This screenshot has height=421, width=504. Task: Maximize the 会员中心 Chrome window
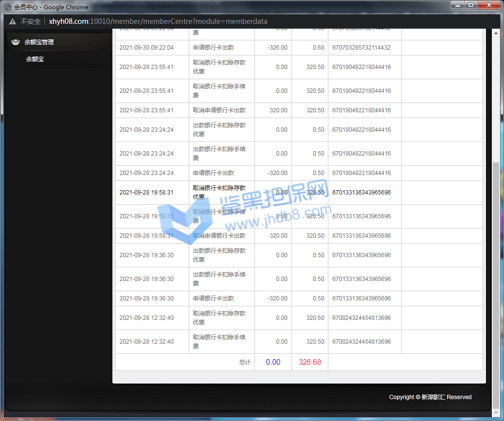[470, 5]
